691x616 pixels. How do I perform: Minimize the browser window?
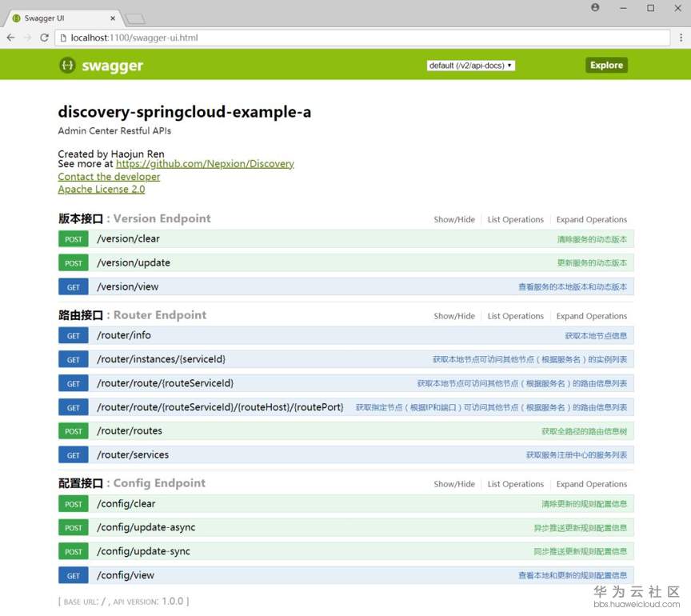(623, 8)
